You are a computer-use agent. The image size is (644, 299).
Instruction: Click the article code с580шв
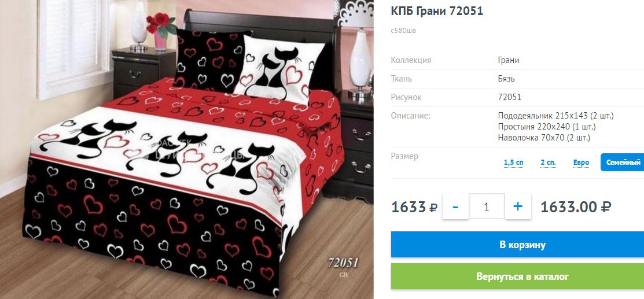click(403, 31)
